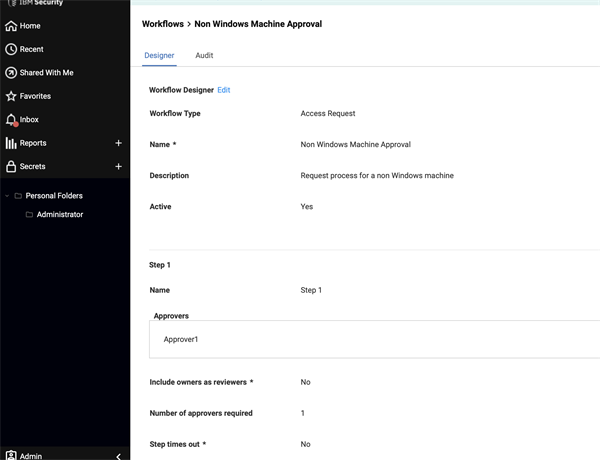Open Recent via the clock icon
This screenshot has height=460, width=600.
point(11,49)
